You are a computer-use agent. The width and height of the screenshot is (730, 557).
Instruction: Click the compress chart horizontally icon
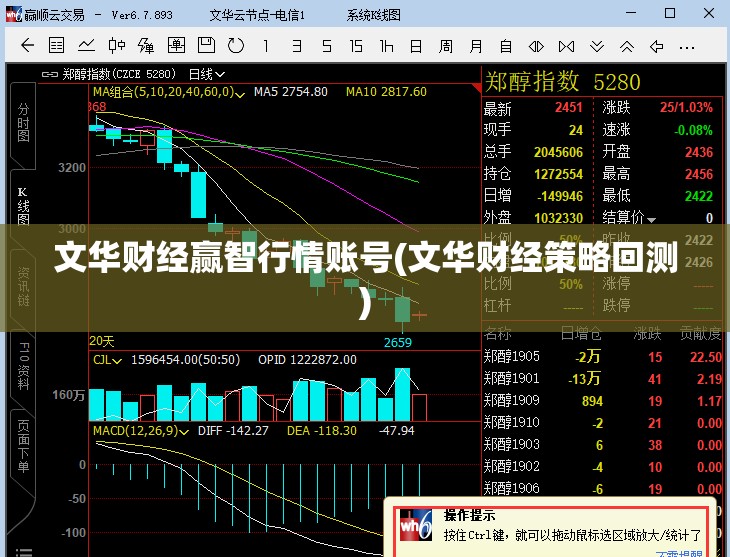tap(566, 46)
